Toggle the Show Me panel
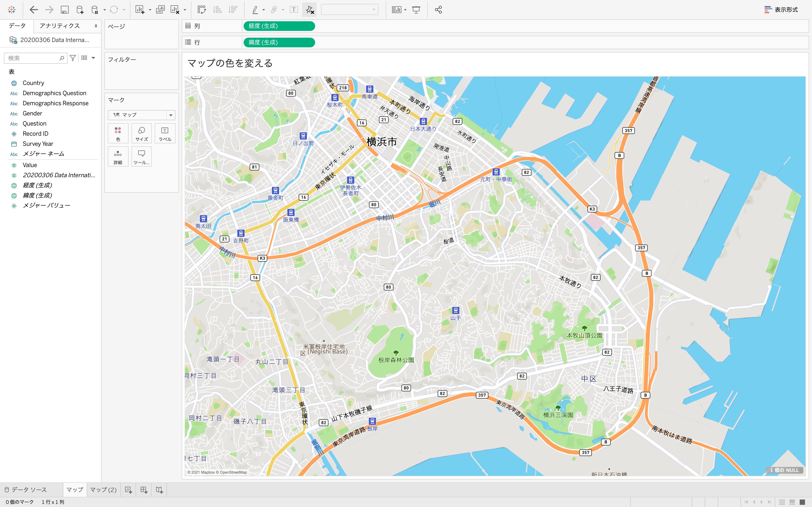Screen dimensions: 812x507 pos(781,10)
